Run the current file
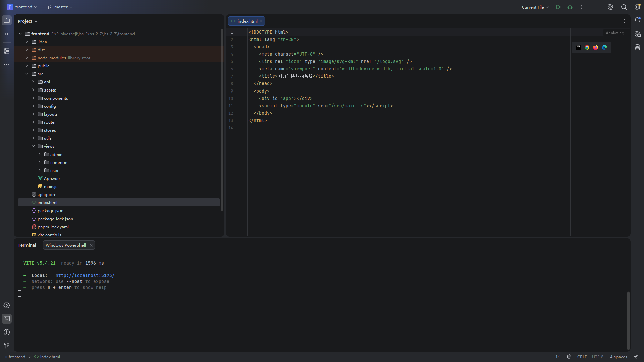The image size is (644, 362). pos(558,7)
